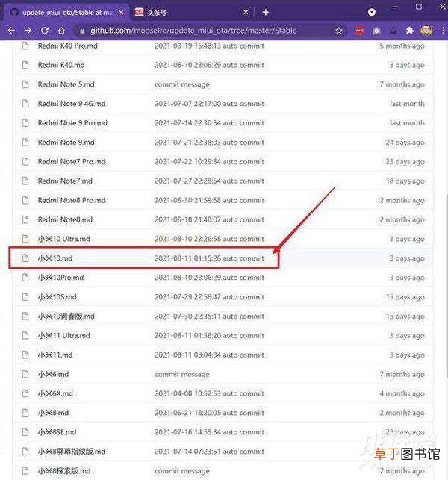Open Redmi Note7.md file
Viewport: 448px width, 480px height.
coord(65,181)
